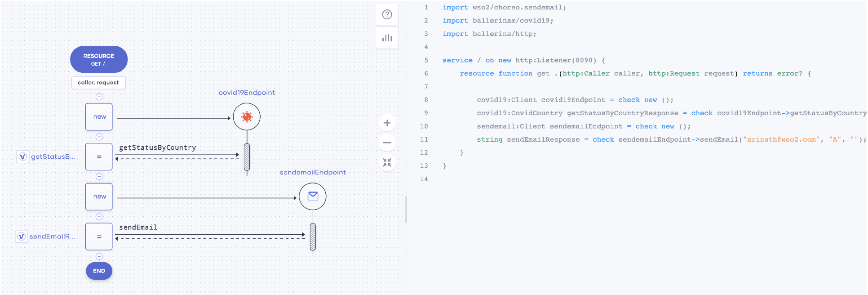
Task: Click the covid19:Client covid19Endpoint code line
Action: tap(575, 100)
